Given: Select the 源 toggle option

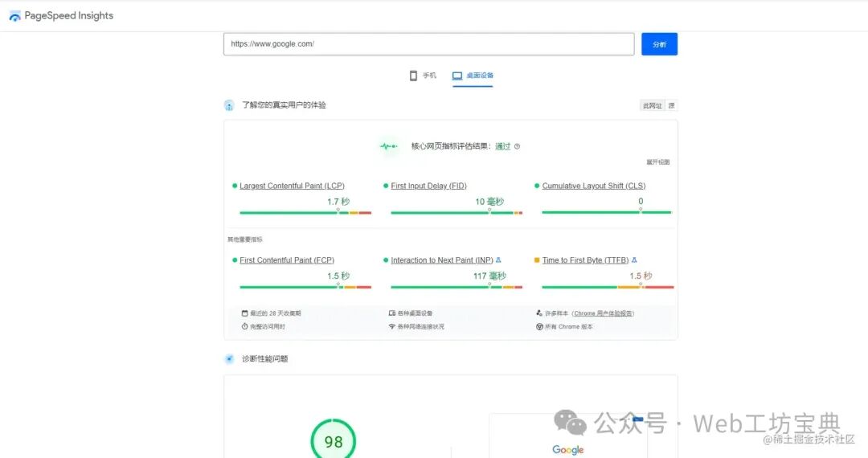Looking at the screenshot, I should point(671,105).
